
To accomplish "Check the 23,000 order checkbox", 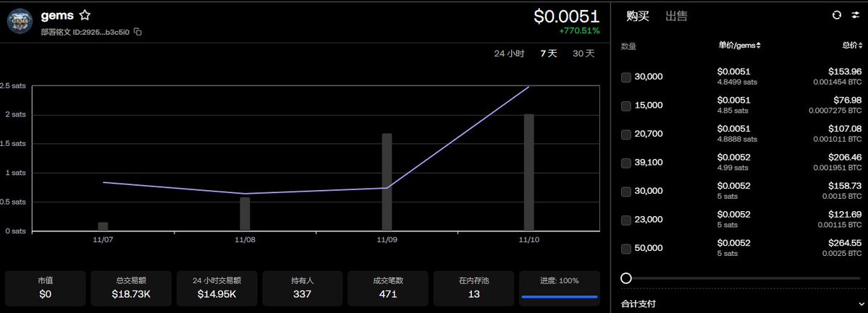I will [x=626, y=220].
